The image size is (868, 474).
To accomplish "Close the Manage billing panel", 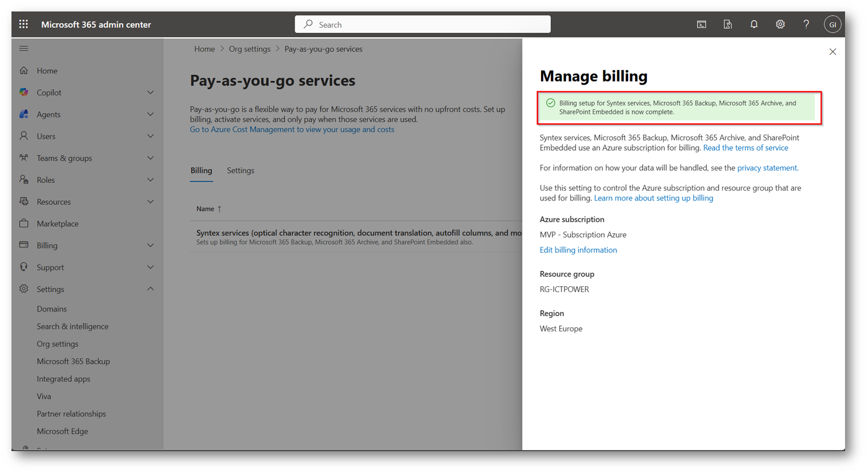I will 832,52.
